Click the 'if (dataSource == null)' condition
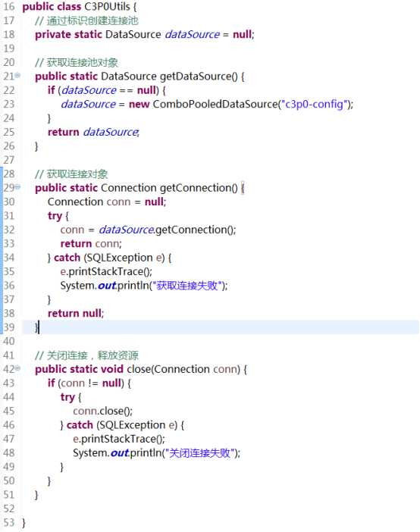The width and height of the screenshot is (420, 532). [103, 90]
